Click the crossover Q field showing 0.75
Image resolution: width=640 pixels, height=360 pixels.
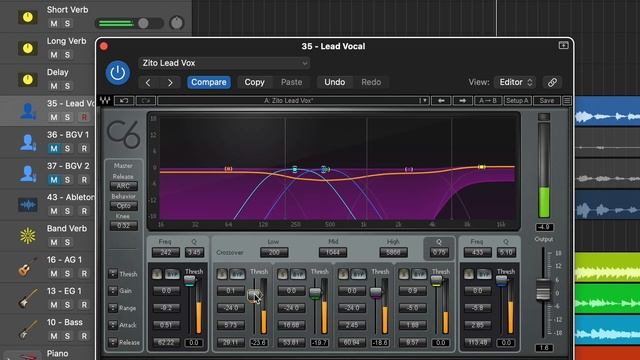point(439,253)
